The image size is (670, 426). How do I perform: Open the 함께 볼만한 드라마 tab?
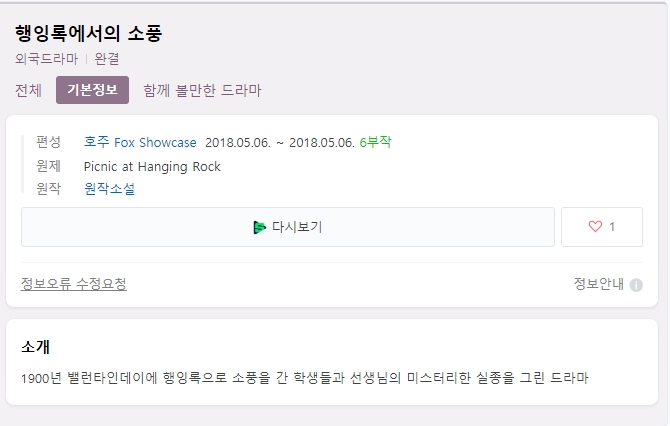(x=202, y=90)
